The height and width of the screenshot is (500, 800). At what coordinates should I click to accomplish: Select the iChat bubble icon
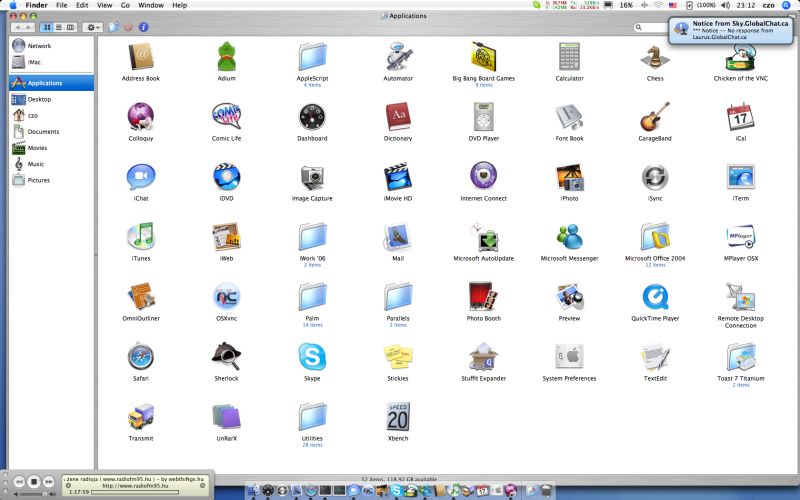(141, 177)
